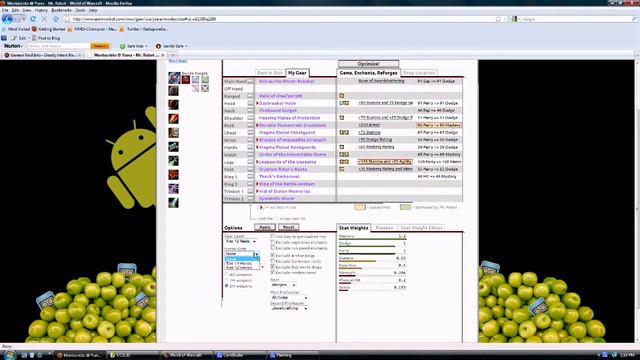Click the gem icons in the Chest row
Image resolution: width=640 pixels, height=360 pixels.
(x=344, y=132)
